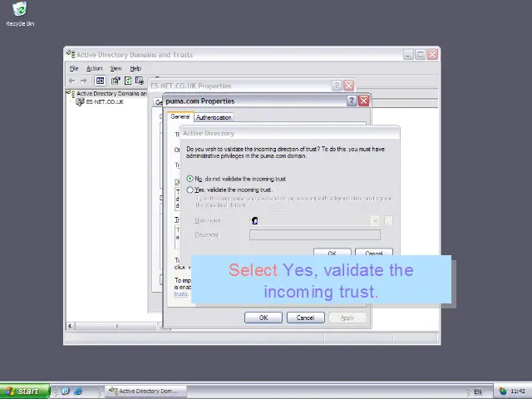Click OK in puma.com Properties dialog
Viewport: 532px width, 399px height.
tap(264, 318)
